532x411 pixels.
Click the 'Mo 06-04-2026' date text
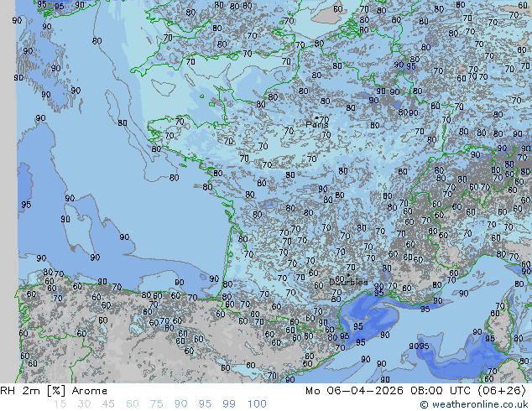point(354,391)
